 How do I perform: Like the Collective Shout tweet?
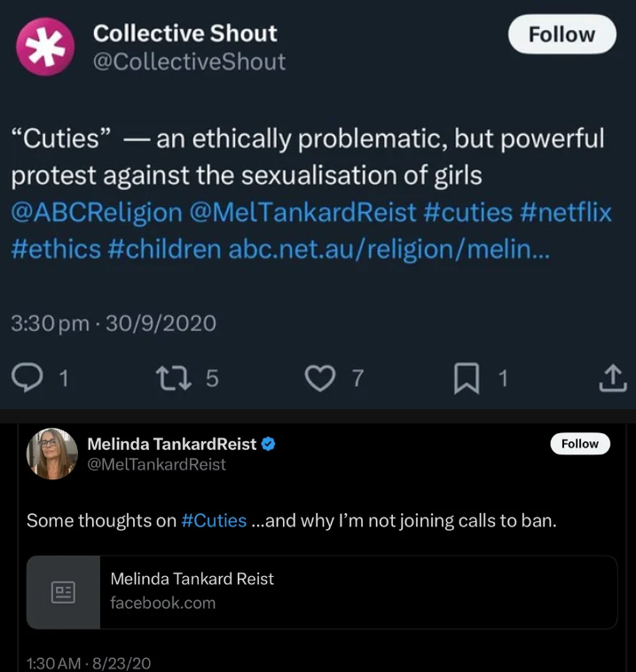tap(318, 379)
